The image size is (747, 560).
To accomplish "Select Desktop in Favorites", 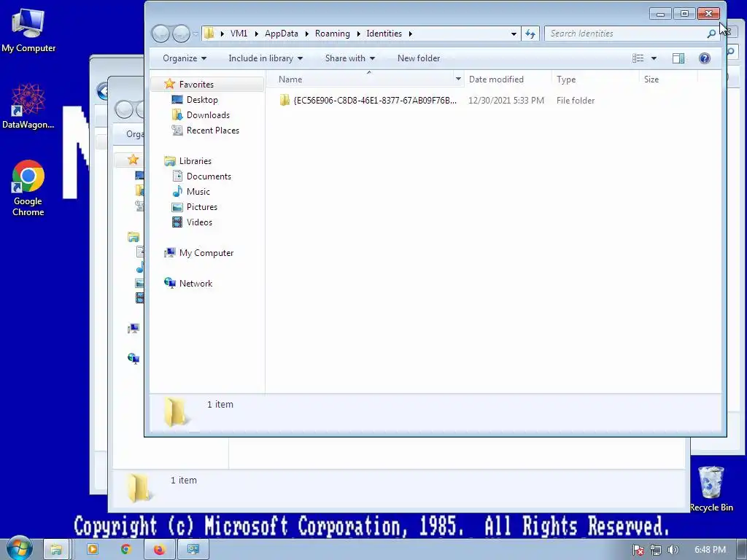I will point(202,99).
